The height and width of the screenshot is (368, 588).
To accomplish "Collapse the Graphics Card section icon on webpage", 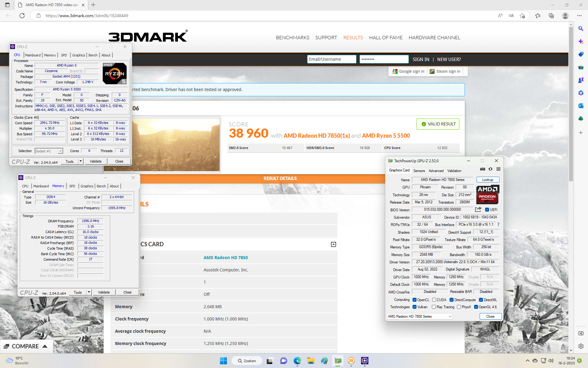I will (x=334, y=244).
